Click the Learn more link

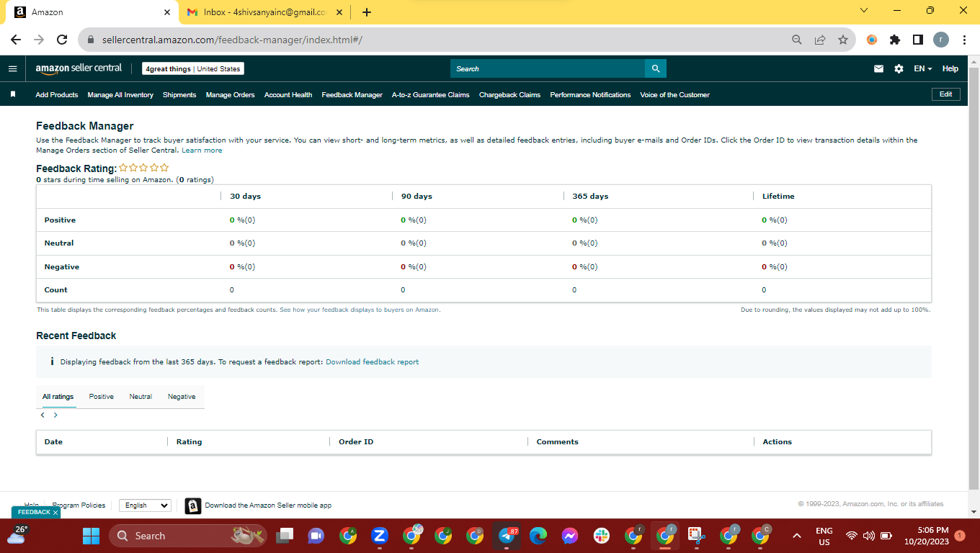coord(202,150)
